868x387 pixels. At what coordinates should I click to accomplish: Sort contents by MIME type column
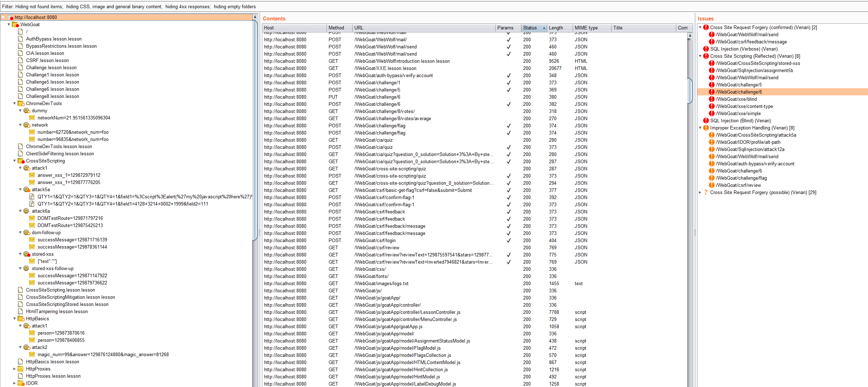pyautogui.click(x=592, y=28)
